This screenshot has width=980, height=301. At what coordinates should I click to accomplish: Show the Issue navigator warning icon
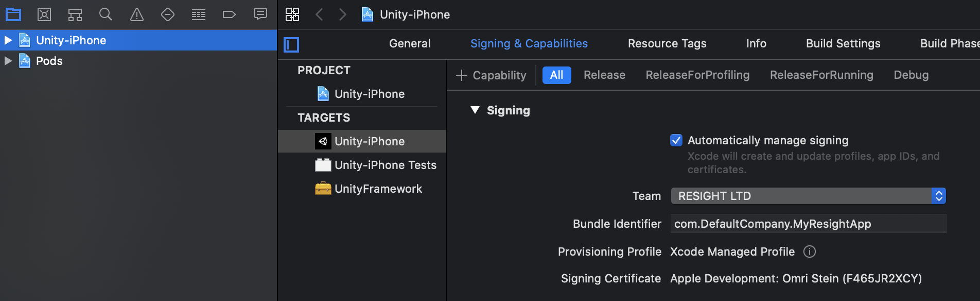click(x=137, y=14)
